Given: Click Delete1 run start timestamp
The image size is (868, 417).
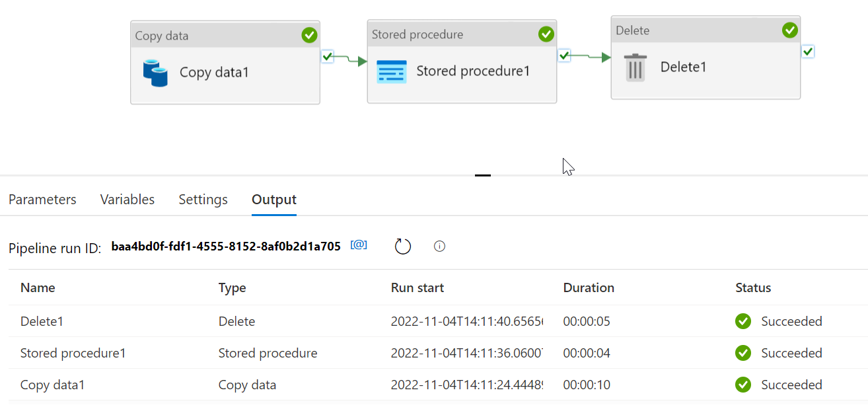Looking at the screenshot, I should point(467,321).
